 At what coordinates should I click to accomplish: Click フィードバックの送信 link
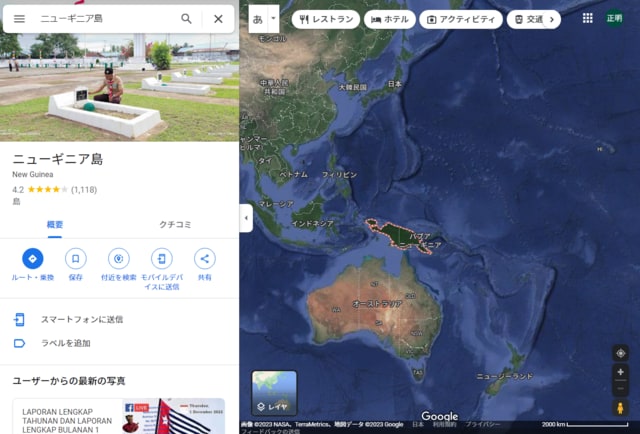(270, 431)
